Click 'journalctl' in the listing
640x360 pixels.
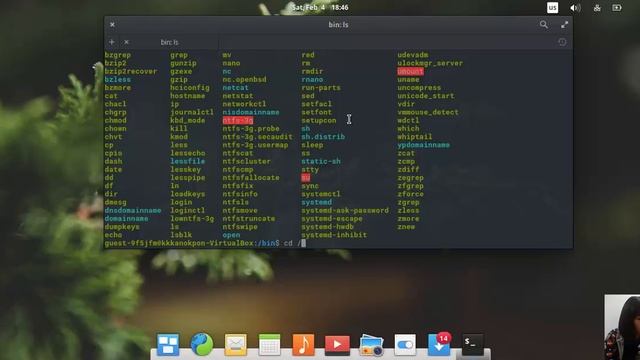coord(192,112)
